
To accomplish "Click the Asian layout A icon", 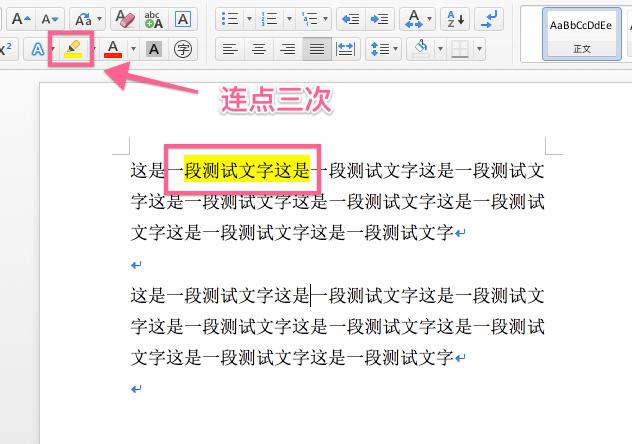I will pyautogui.click(x=414, y=19).
